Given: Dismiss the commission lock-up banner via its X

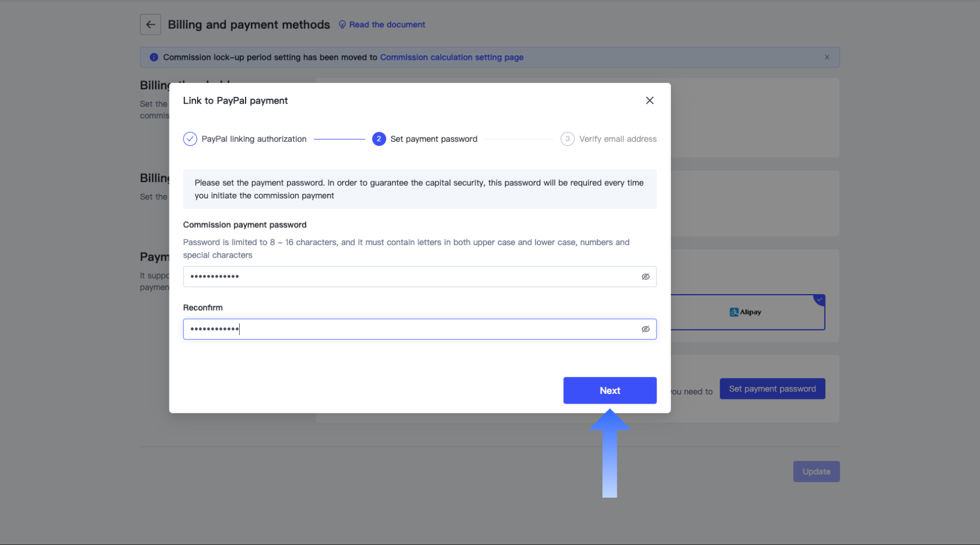Looking at the screenshot, I should point(827,57).
